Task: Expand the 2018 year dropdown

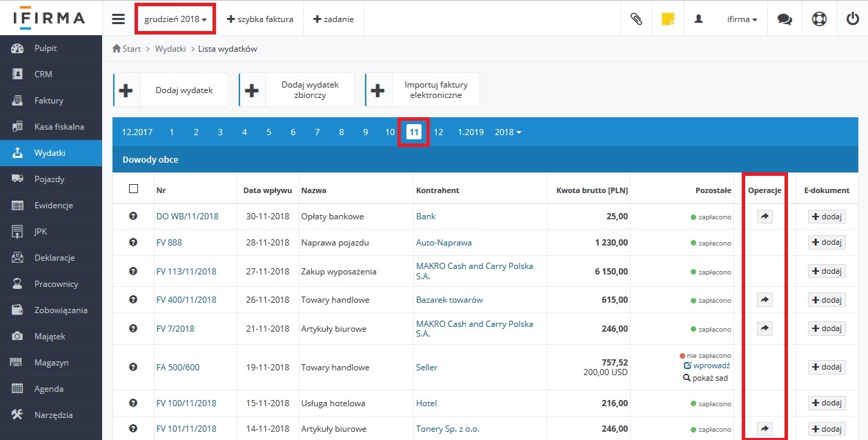Action: (509, 132)
